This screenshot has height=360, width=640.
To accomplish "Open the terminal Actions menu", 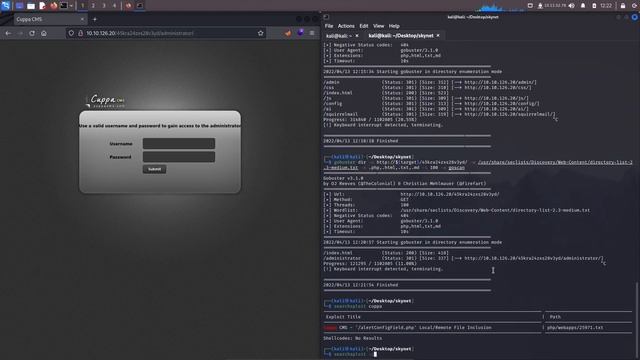I will click(346, 26).
